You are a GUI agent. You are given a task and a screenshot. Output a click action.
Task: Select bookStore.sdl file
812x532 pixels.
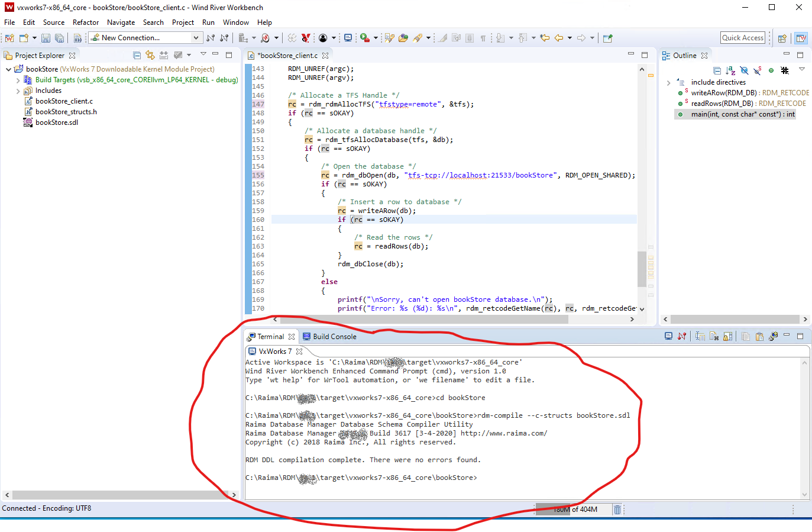pos(57,122)
